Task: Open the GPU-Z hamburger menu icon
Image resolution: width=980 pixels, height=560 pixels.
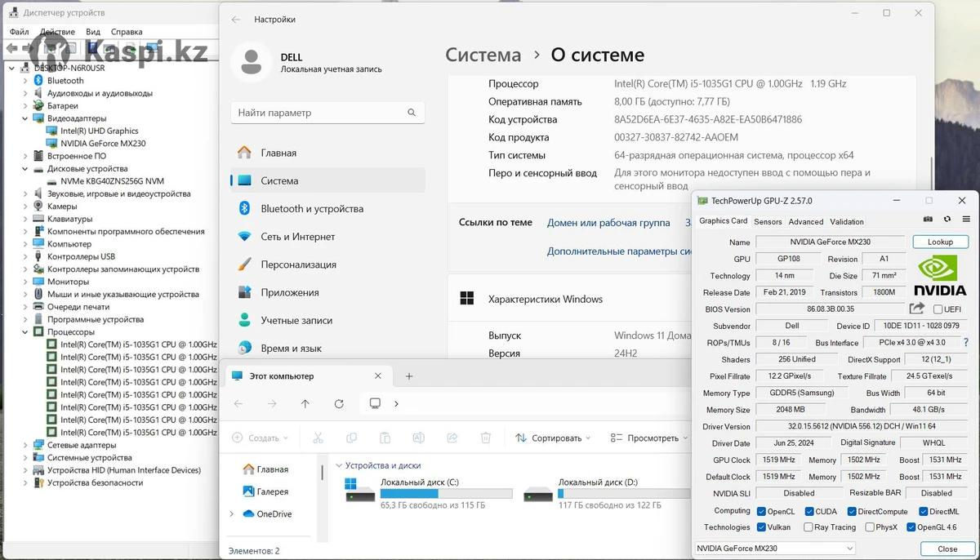Action: click(x=967, y=220)
